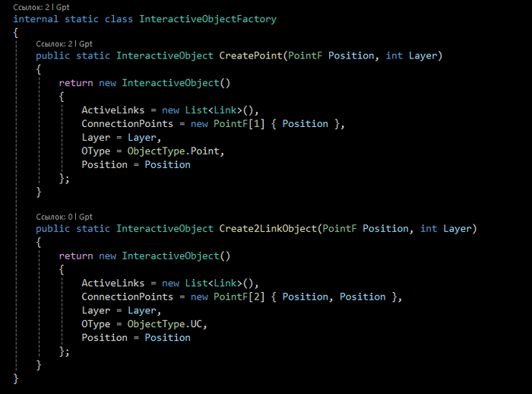
Task: Click the final closing brace of the class
Action: click(x=17, y=378)
